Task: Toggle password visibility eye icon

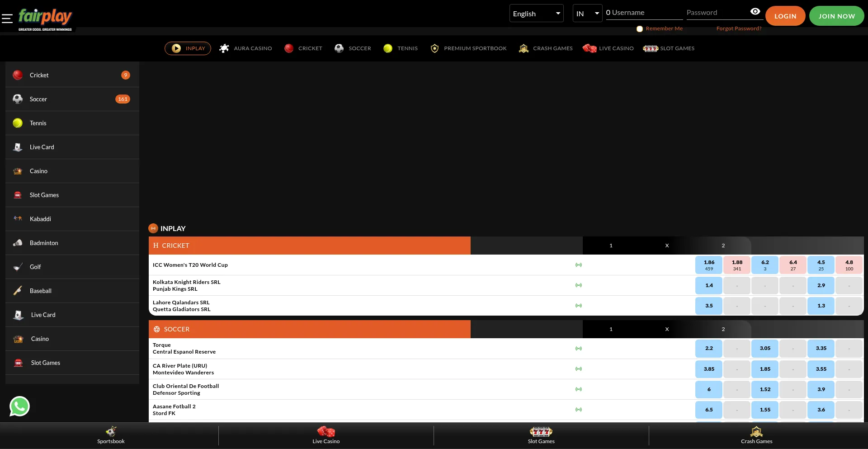Action: coord(755,12)
